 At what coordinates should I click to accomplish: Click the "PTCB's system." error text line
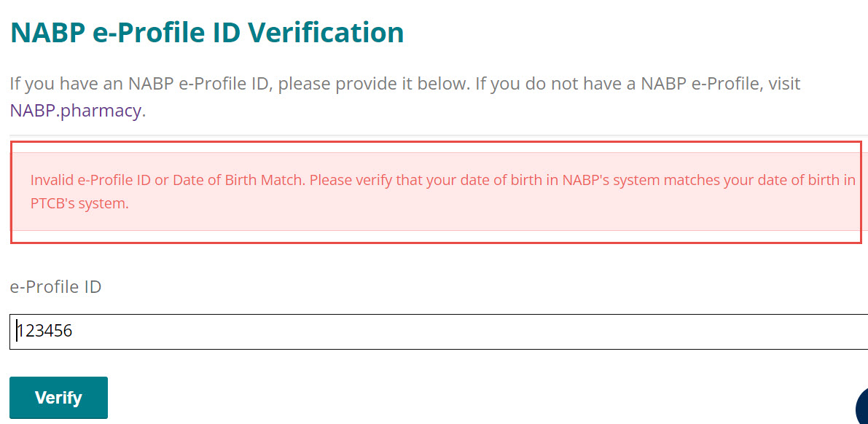pos(79,204)
